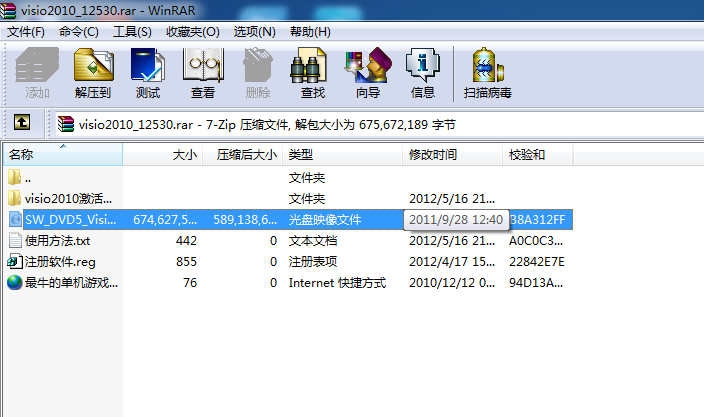Click the size value 855

pos(186,262)
